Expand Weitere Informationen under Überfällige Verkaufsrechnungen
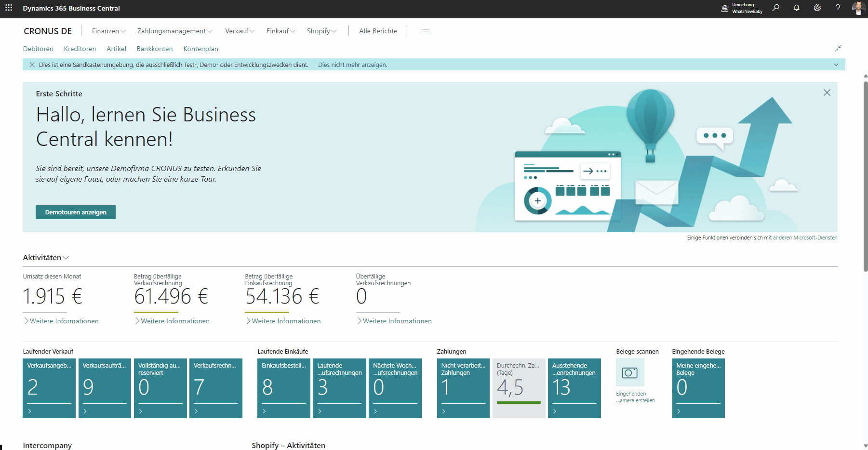 [394, 321]
